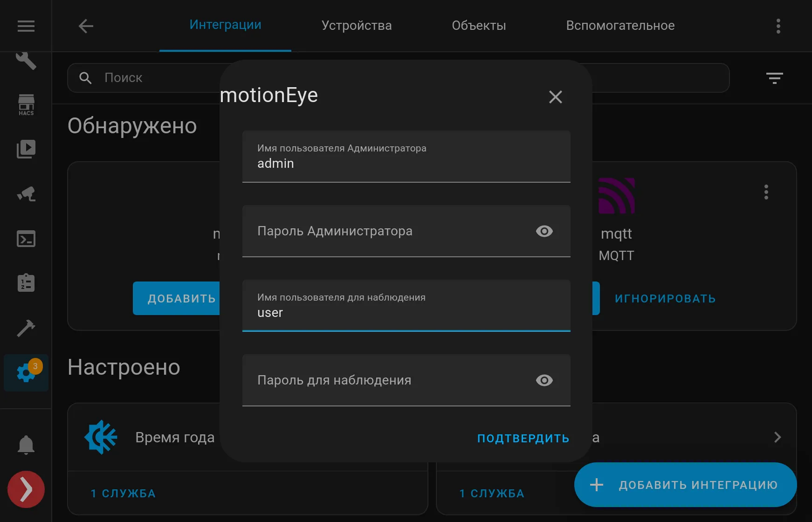Click ИГНОРИРОВАТЬ on the MQTT card
Viewport: 812px width, 522px height.
pyautogui.click(x=665, y=298)
